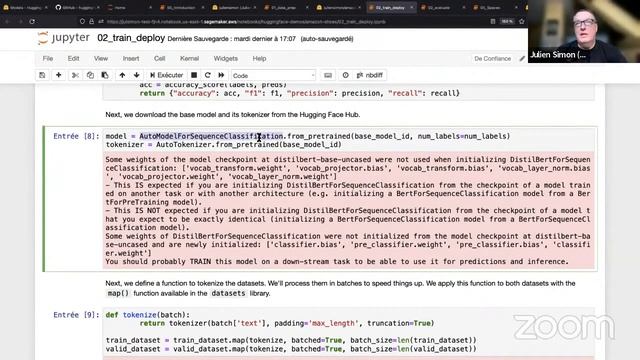Click Julien Simon webcam video thumbnail
The width and height of the screenshot is (640, 360).
(x=584, y=31)
